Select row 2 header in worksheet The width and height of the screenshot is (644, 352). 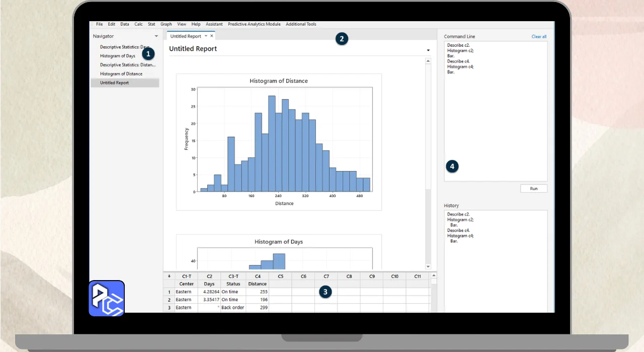pyautogui.click(x=169, y=300)
